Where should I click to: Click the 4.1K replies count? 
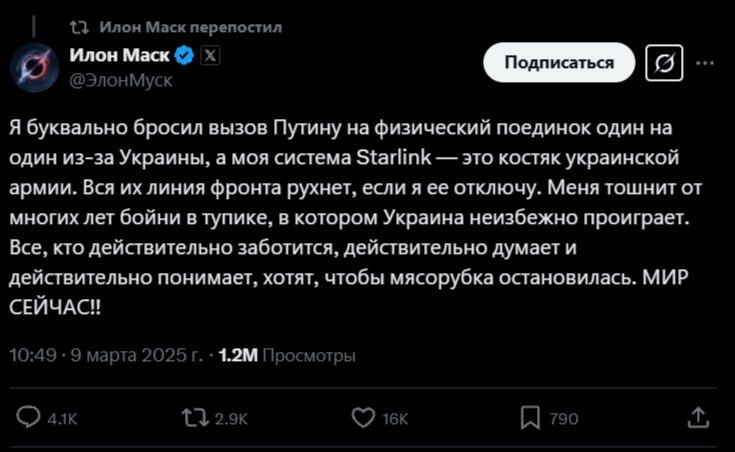(x=62, y=419)
